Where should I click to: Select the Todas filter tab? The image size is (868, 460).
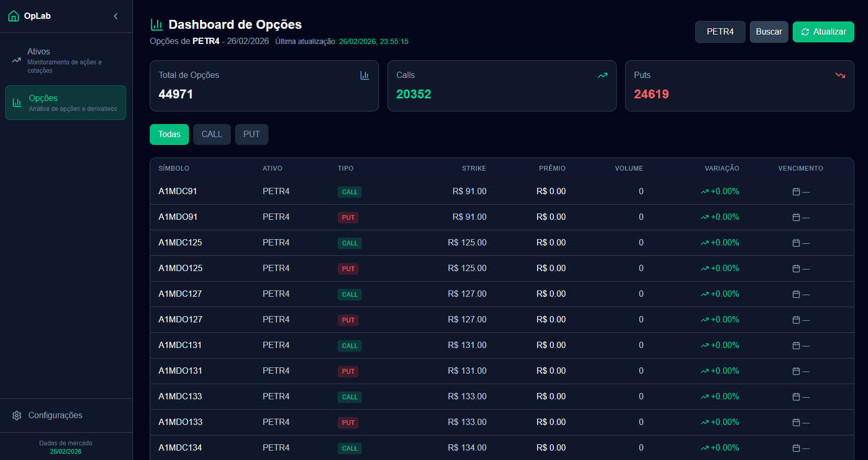(169, 134)
